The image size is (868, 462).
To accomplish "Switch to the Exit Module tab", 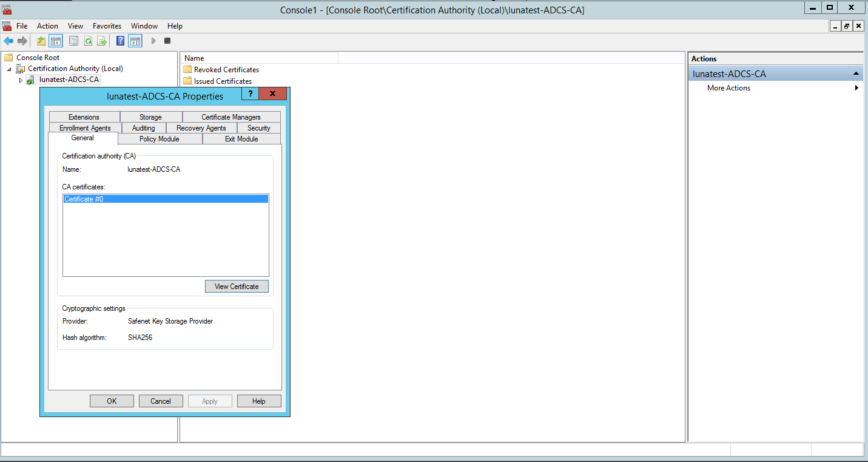I will point(241,139).
